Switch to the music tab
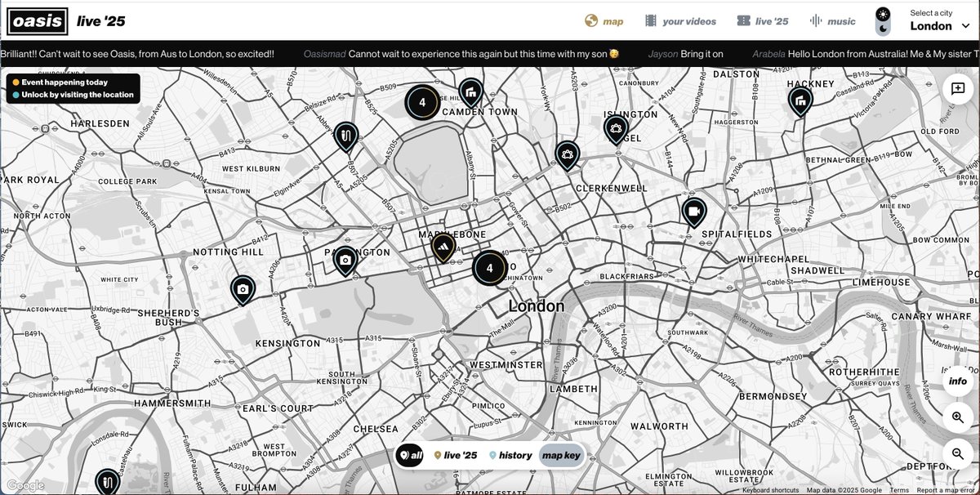980x495 pixels. 832,21
